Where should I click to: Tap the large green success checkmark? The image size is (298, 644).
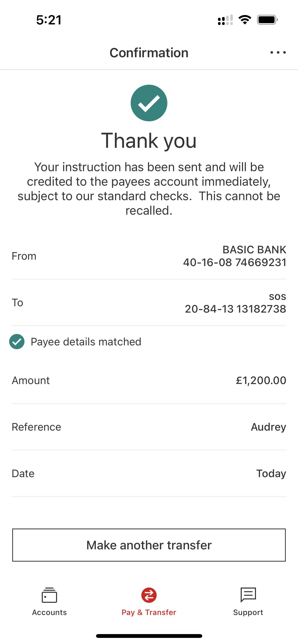point(149,103)
